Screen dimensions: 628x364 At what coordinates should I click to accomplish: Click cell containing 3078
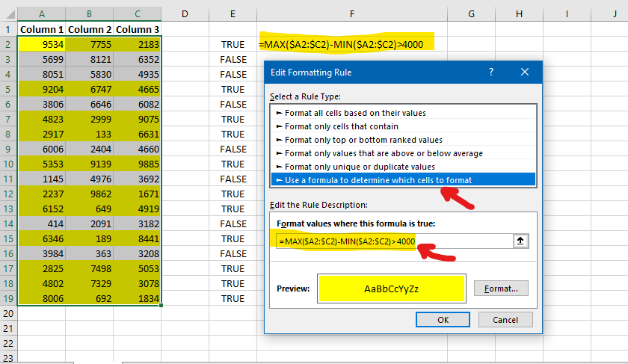[138, 283]
